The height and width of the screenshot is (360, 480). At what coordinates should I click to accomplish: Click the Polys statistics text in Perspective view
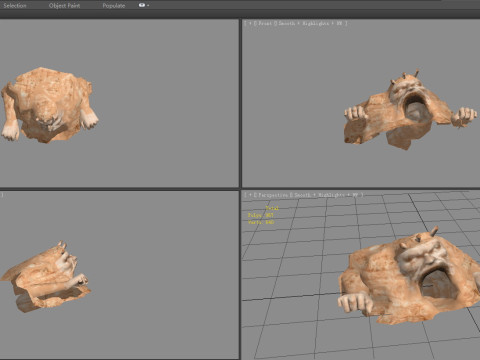tap(260, 215)
